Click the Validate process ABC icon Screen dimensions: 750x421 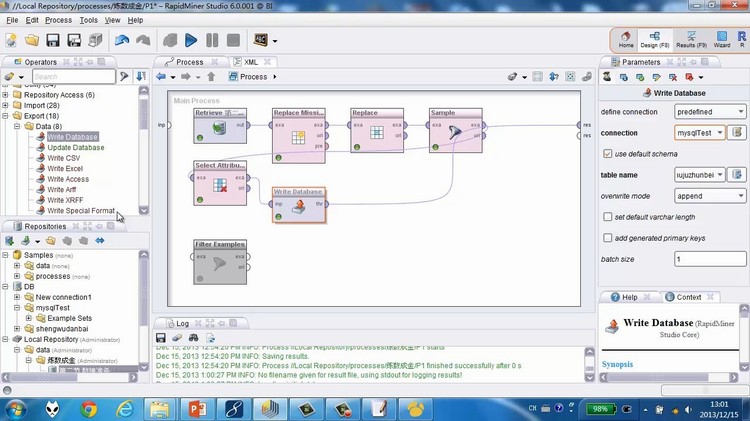pyautogui.click(x=261, y=40)
